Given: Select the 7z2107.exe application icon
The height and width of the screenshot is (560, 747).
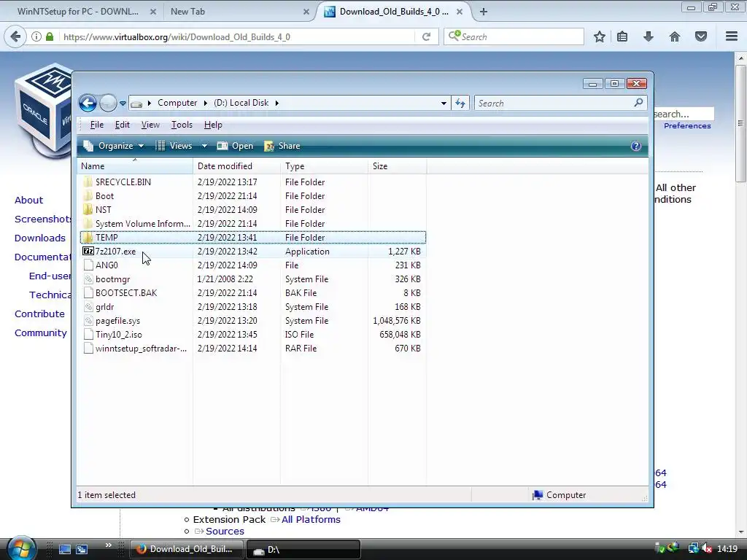Looking at the screenshot, I should point(88,251).
